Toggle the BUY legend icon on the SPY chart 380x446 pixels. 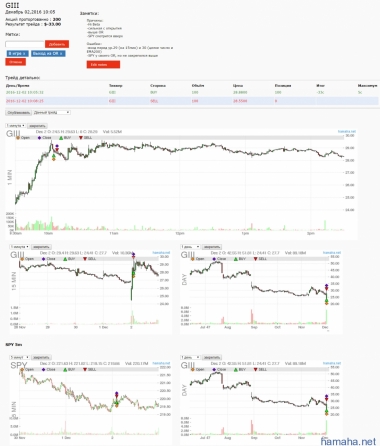[x=65, y=369]
